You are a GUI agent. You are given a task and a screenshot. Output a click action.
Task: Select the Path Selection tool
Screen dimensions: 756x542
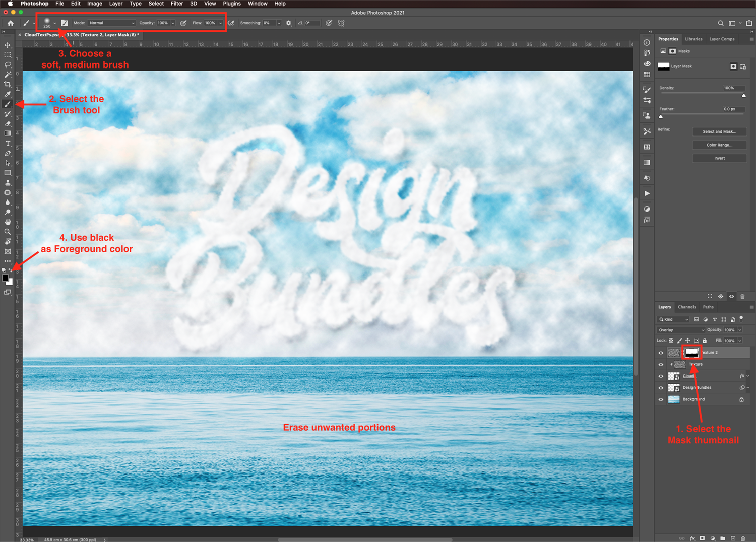[x=8, y=163]
